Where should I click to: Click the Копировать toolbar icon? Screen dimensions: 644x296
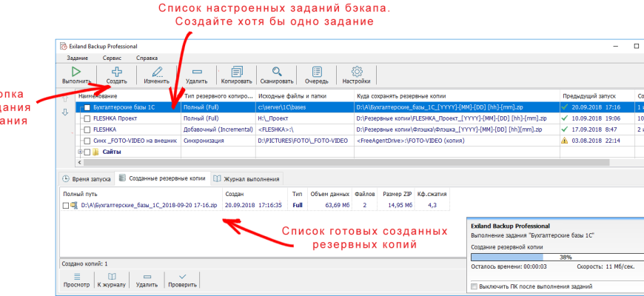pyautogui.click(x=236, y=73)
